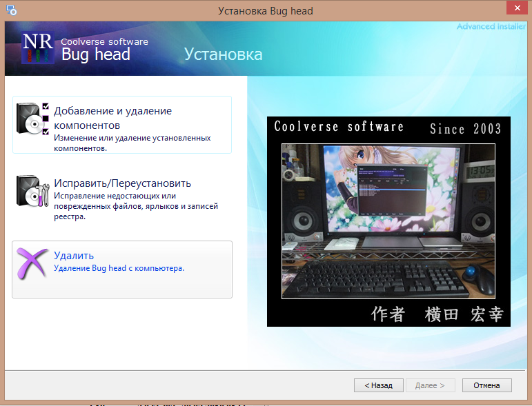Click the disabled 'Далее >' button
This screenshot has width=532, height=406.
430,385
